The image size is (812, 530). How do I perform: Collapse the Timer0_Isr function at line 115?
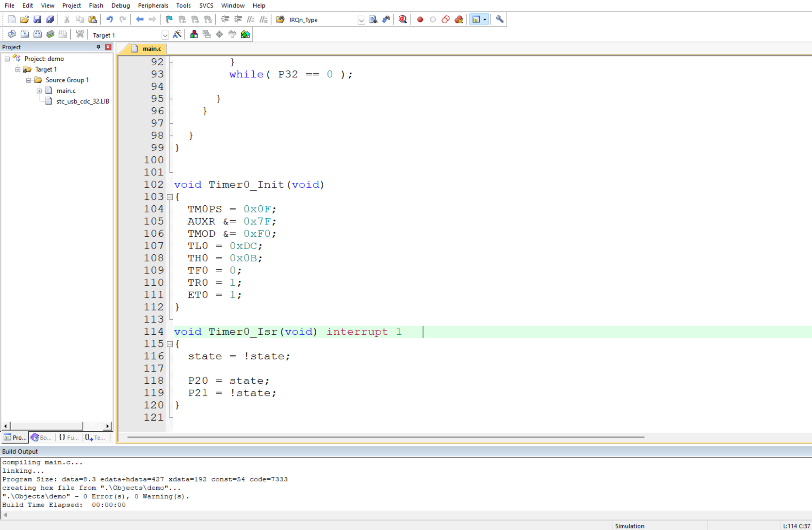(x=170, y=344)
